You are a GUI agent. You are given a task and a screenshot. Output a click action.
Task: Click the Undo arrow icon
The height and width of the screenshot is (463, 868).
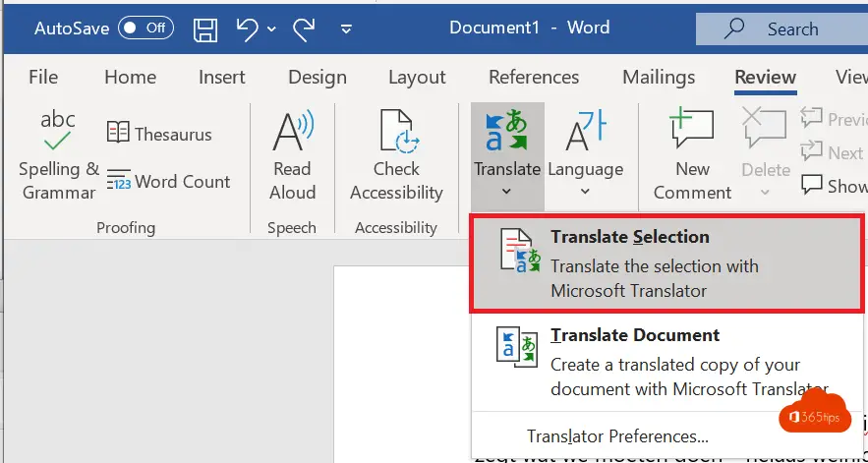(x=248, y=28)
